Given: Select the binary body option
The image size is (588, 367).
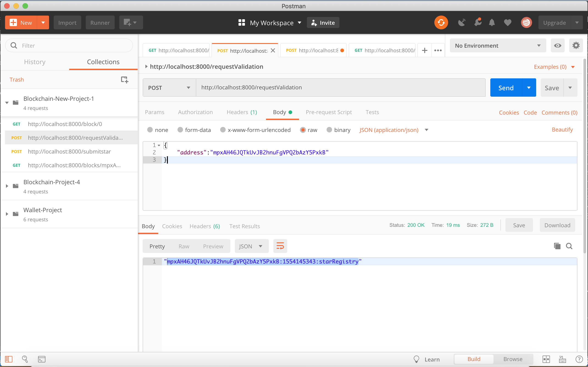Looking at the screenshot, I should (329, 130).
